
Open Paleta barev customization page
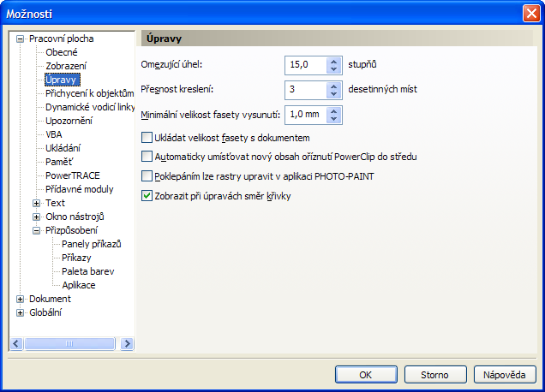coord(88,271)
